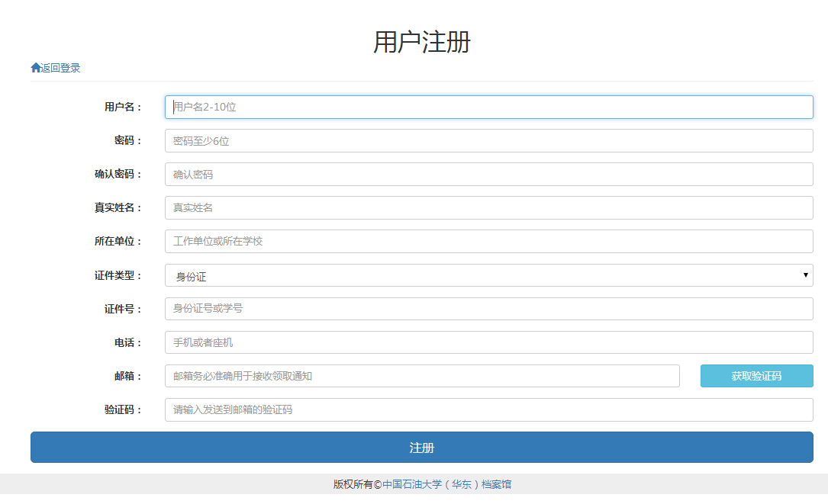Image resolution: width=828 pixels, height=504 pixels.
Task: Click the arrow of 证件类型 select
Action: click(x=805, y=275)
